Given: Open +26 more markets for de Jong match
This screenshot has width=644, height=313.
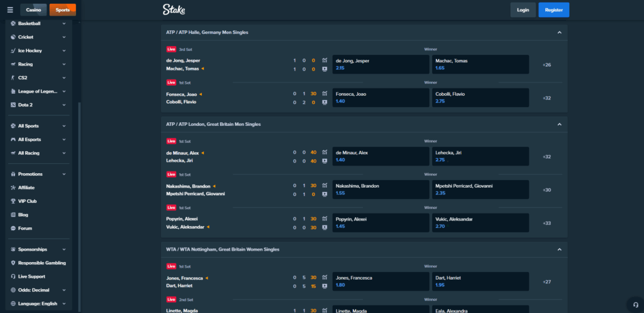Looking at the screenshot, I should 547,65.
